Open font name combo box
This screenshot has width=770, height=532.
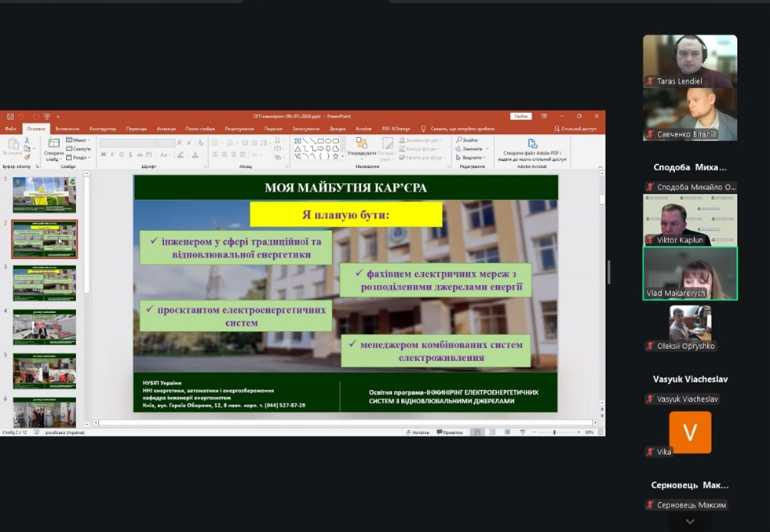pyautogui.click(x=128, y=143)
